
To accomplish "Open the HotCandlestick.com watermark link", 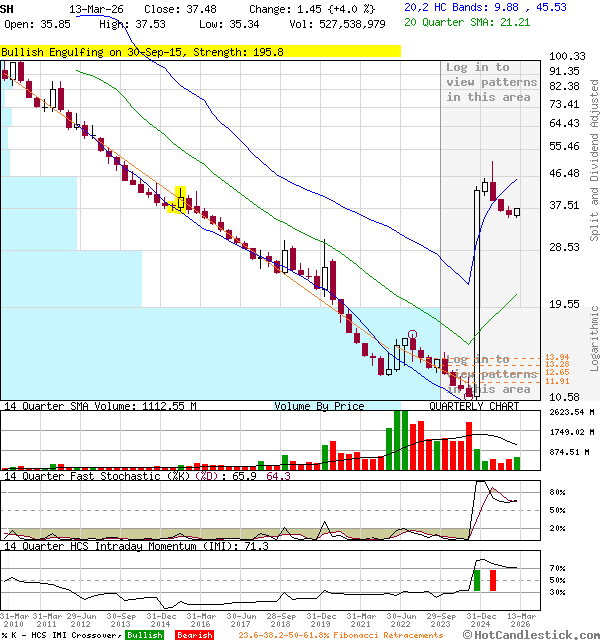I will (x=535, y=634).
